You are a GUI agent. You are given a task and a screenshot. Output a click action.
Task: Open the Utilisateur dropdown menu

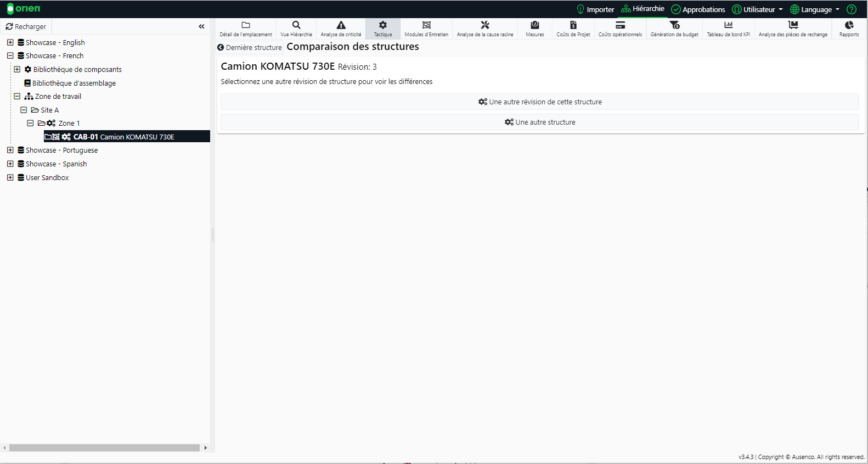pos(758,9)
